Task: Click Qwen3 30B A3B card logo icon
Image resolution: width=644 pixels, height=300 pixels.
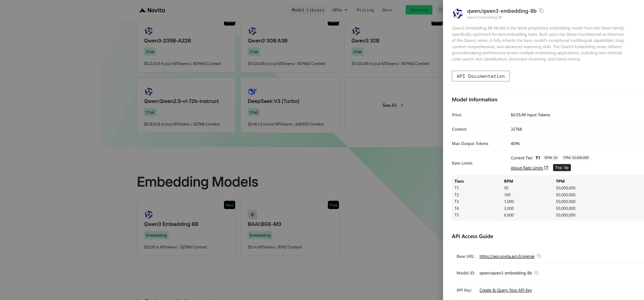Action: [x=252, y=31]
